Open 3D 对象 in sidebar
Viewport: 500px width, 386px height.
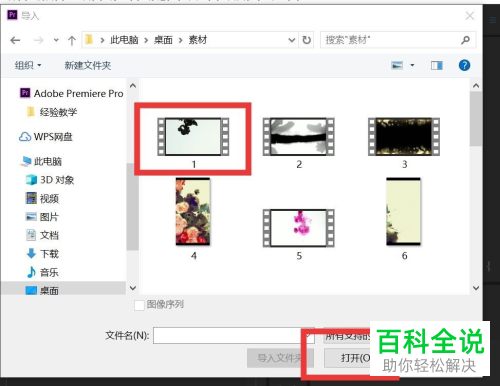(x=50, y=180)
